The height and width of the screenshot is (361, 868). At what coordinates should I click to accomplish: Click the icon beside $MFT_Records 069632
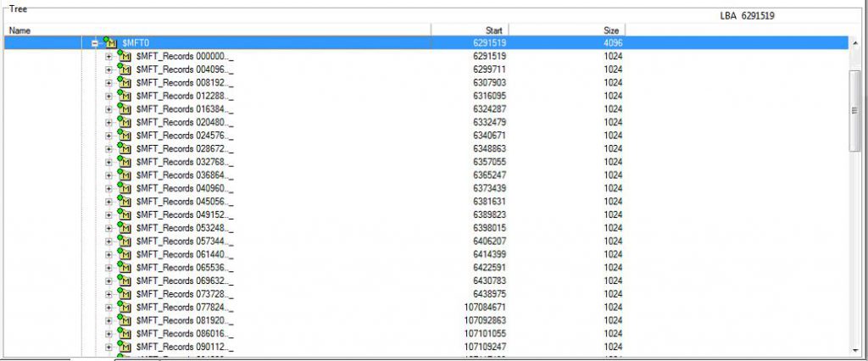point(124,280)
